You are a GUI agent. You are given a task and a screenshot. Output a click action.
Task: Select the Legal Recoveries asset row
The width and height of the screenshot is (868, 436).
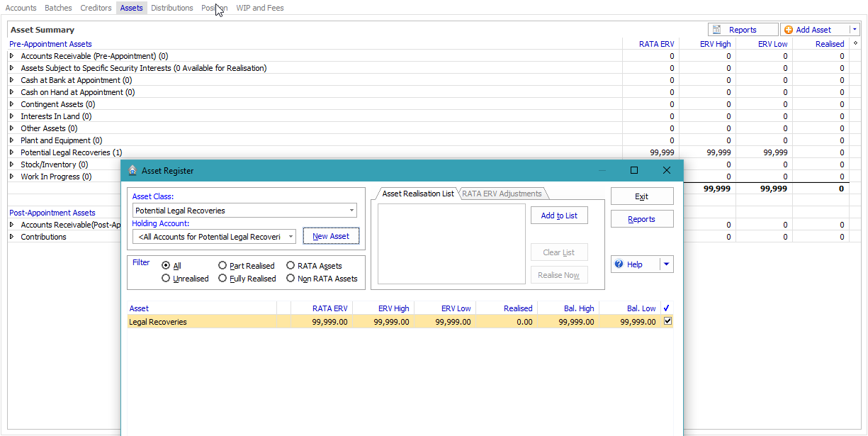point(201,322)
